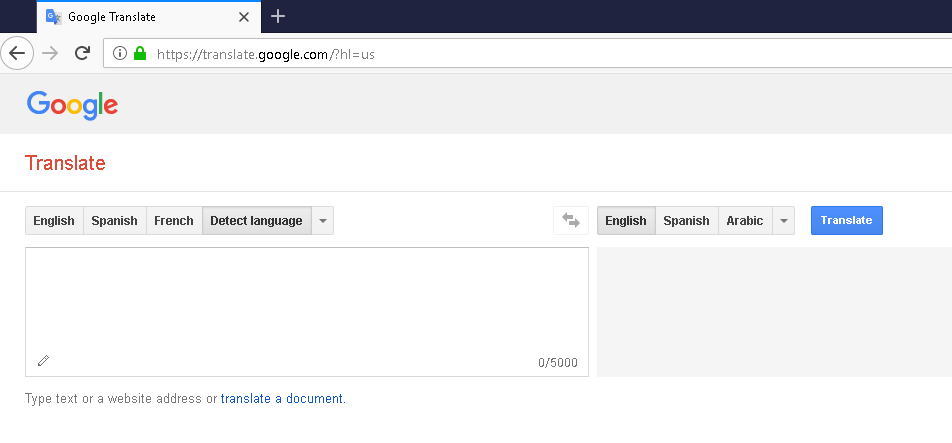952x443 pixels.
Task: Select English as source language
Action: [54, 221]
